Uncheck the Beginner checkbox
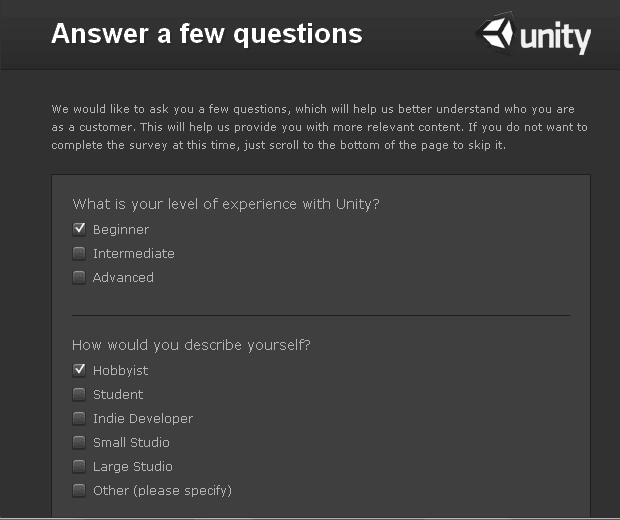Viewport: 620px width, 520px height. pyautogui.click(x=79, y=229)
